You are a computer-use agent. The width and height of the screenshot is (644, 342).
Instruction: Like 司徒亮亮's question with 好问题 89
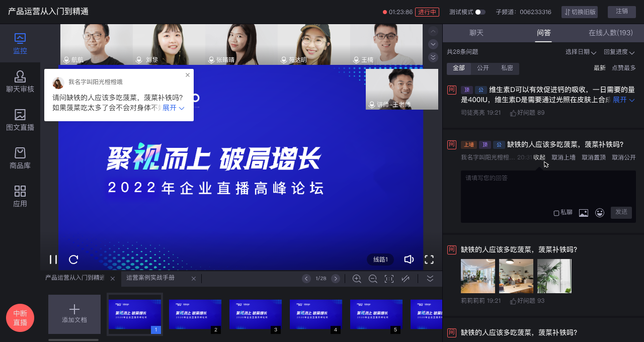point(527,113)
